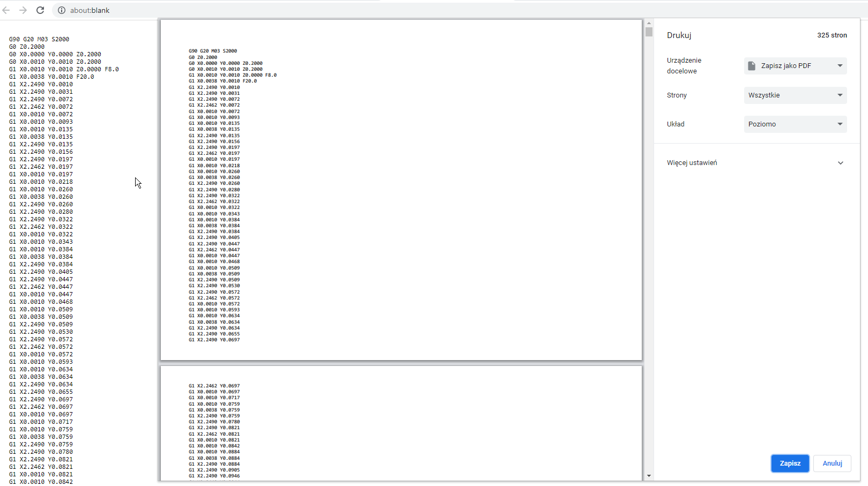Image resolution: width=868 pixels, height=486 pixels.
Task: Select the first preview page
Action: point(401,190)
